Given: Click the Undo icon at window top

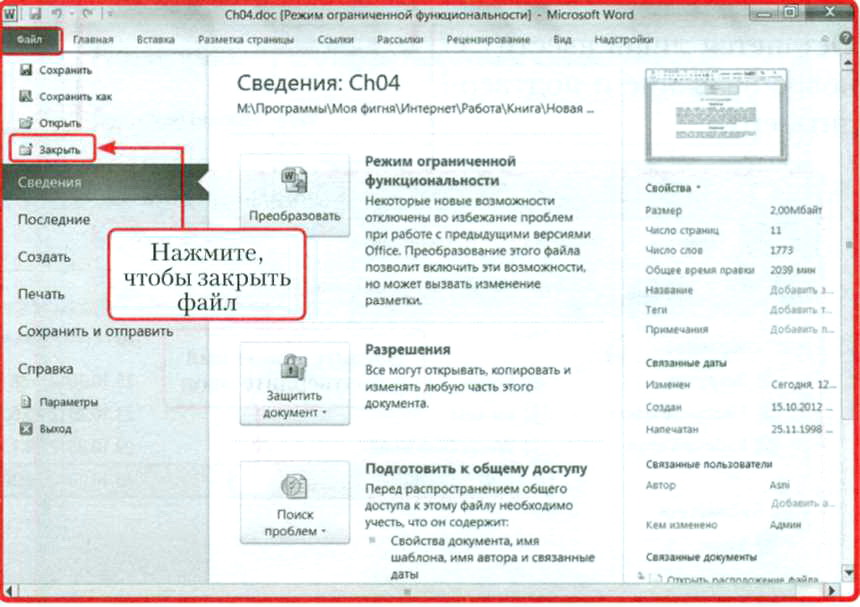Looking at the screenshot, I should [58, 13].
